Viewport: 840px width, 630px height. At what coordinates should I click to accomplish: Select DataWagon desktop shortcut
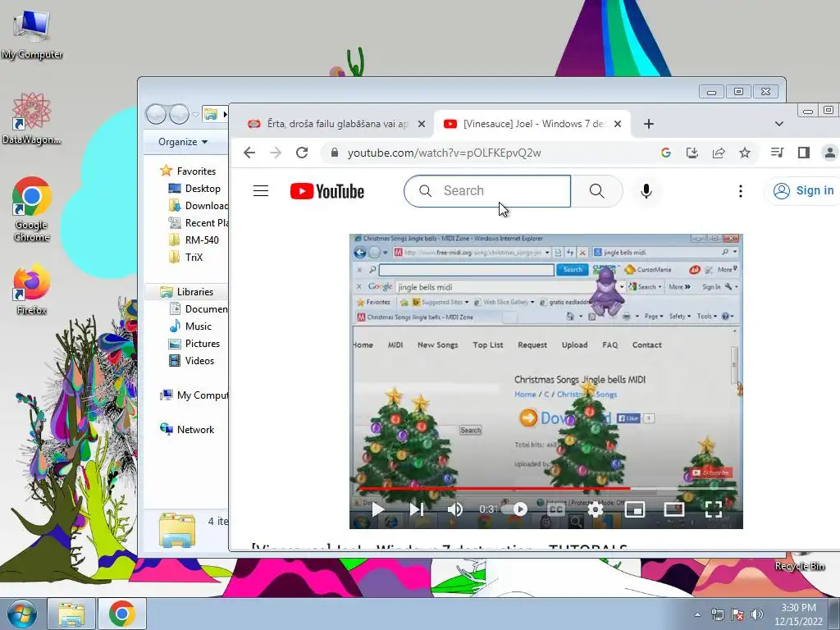point(32,119)
